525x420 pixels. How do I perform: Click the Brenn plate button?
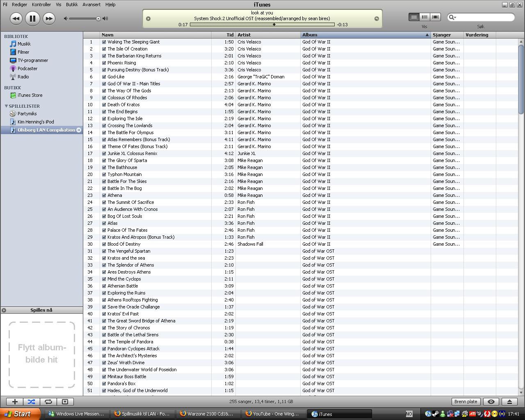point(466,402)
